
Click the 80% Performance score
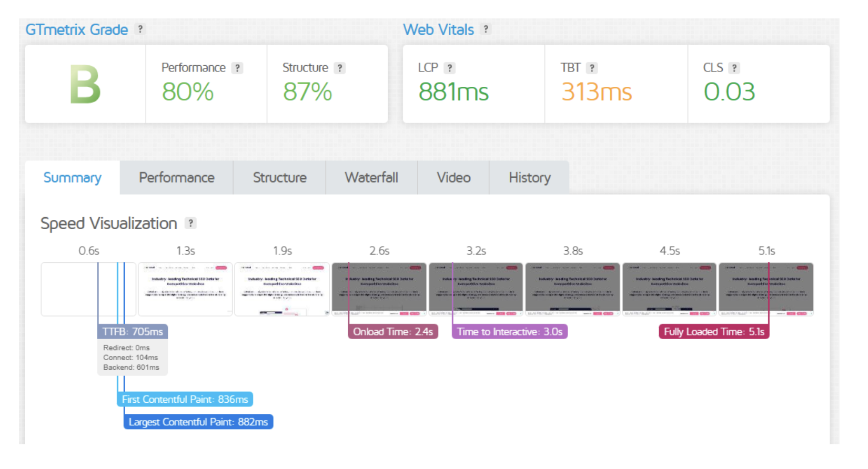(188, 92)
